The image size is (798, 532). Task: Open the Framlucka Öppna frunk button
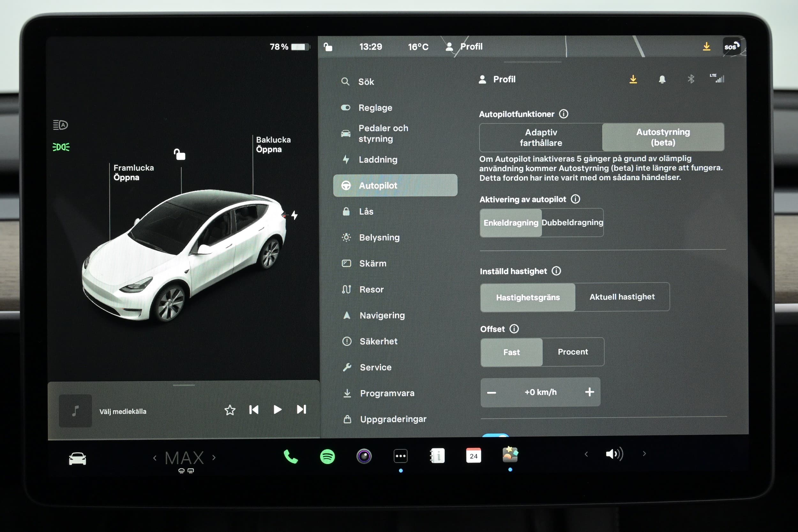point(134,173)
